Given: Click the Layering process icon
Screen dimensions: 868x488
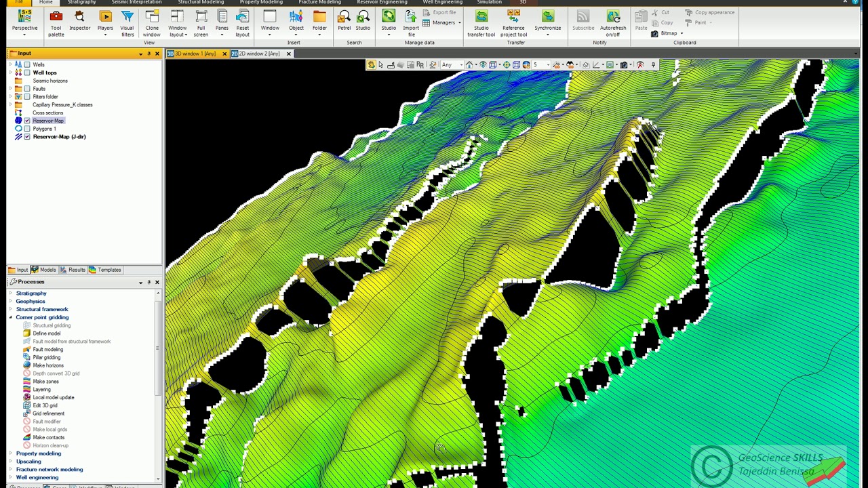Looking at the screenshot, I should click(x=27, y=389).
